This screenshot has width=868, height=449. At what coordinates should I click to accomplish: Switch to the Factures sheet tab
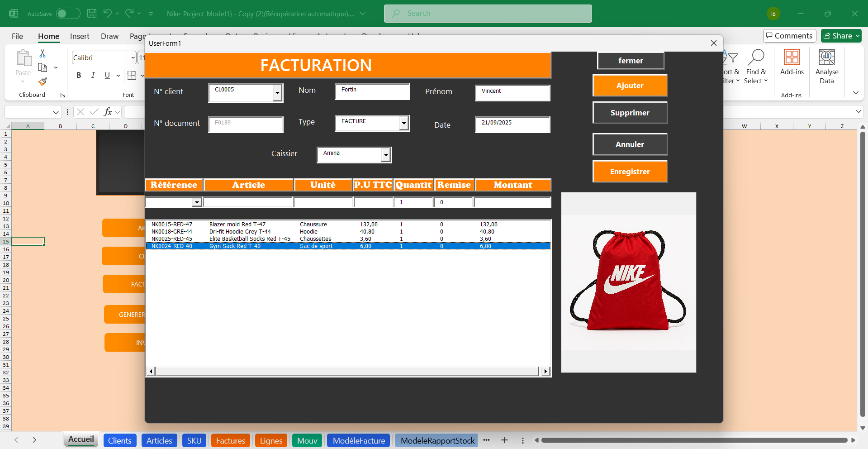(230, 440)
